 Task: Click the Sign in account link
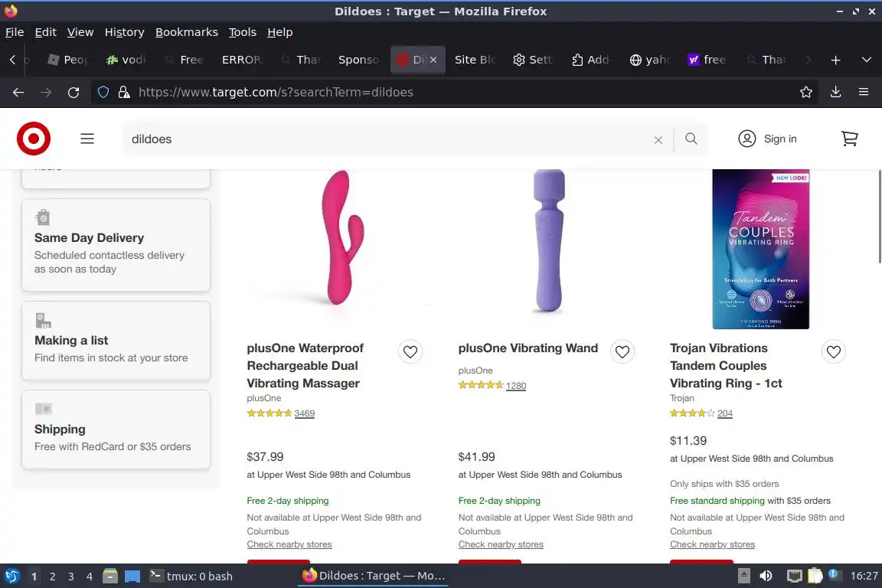tap(767, 139)
